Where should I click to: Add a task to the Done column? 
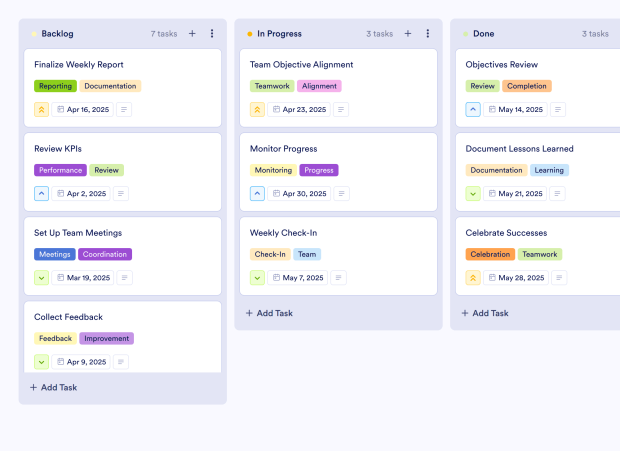[486, 313]
